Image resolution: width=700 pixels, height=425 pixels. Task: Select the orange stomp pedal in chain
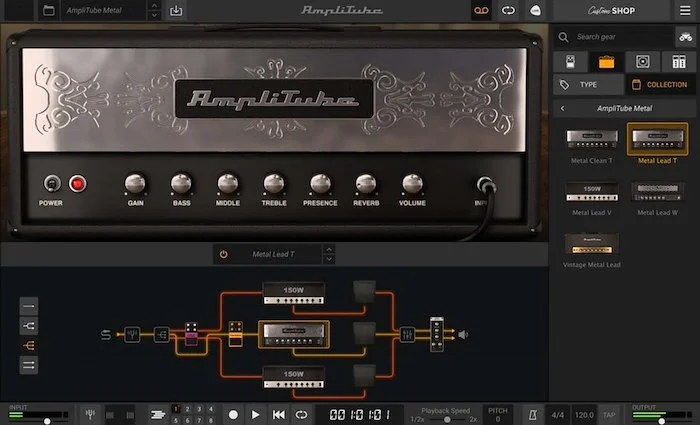click(236, 333)
